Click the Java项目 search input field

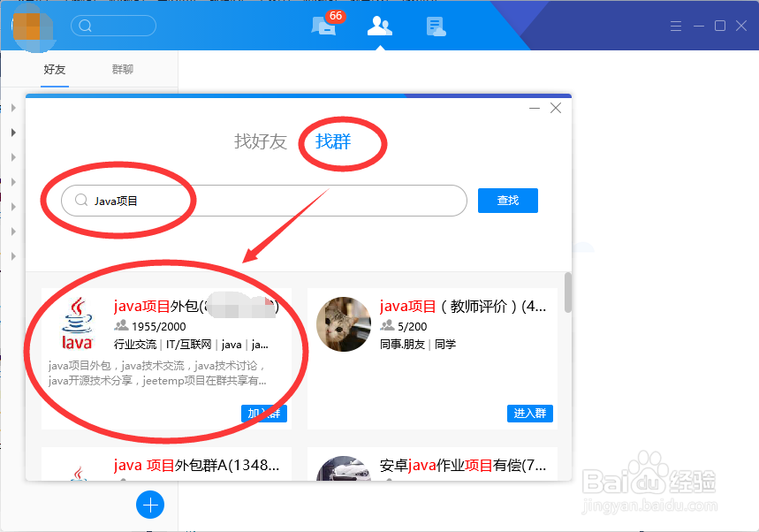pyautogui.click(x=221, y=201)
